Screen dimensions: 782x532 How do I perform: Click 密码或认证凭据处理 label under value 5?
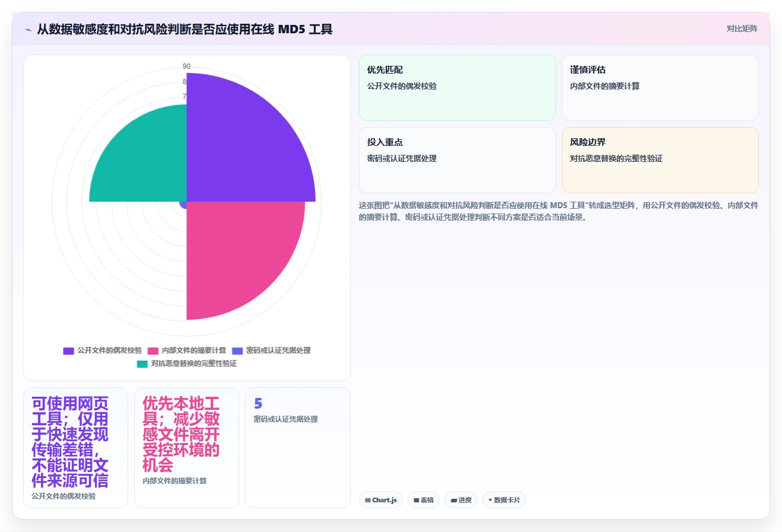[285, 419]
